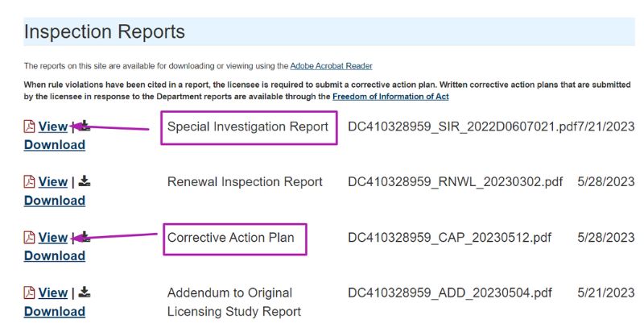This screenshot has width=644, height=332.
Task: Download the Corrective Action Plan PDF
Action: [54, 256]
